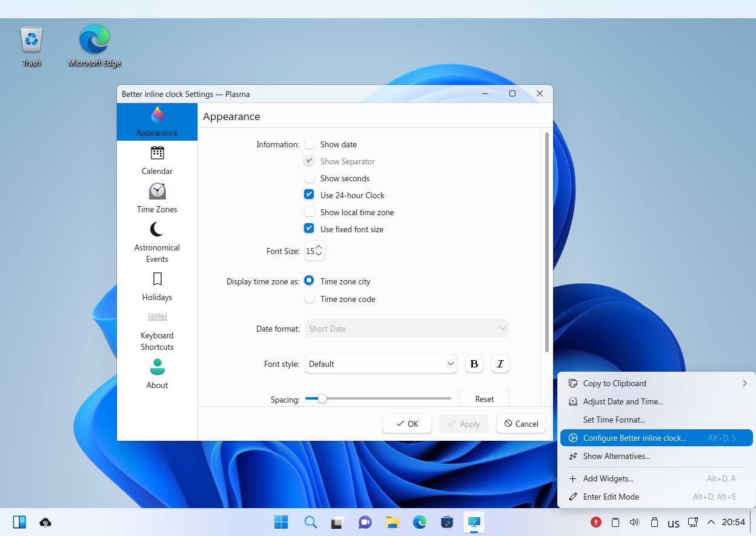756x536 pixels.
Task: Open the About section
Action: pyautogui.click(x=157, y=374)
